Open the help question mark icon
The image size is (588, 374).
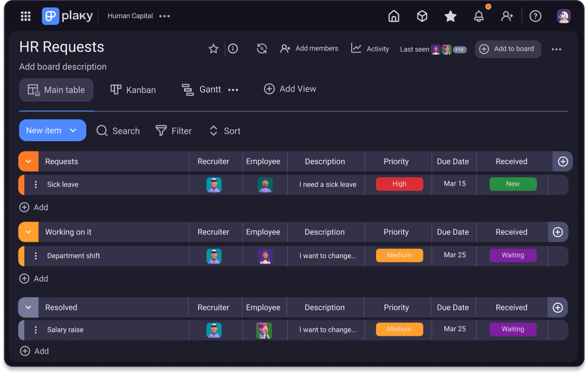pyautogui.click(x=535, y=16)
